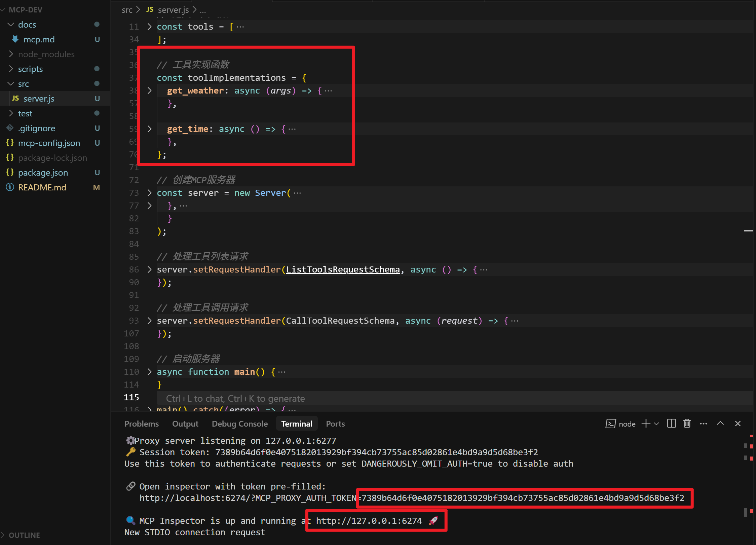Image resolution: width=756 pixels, height=545 pixels.
Task: Expand the node_modules folder
Action: [46, 54]
